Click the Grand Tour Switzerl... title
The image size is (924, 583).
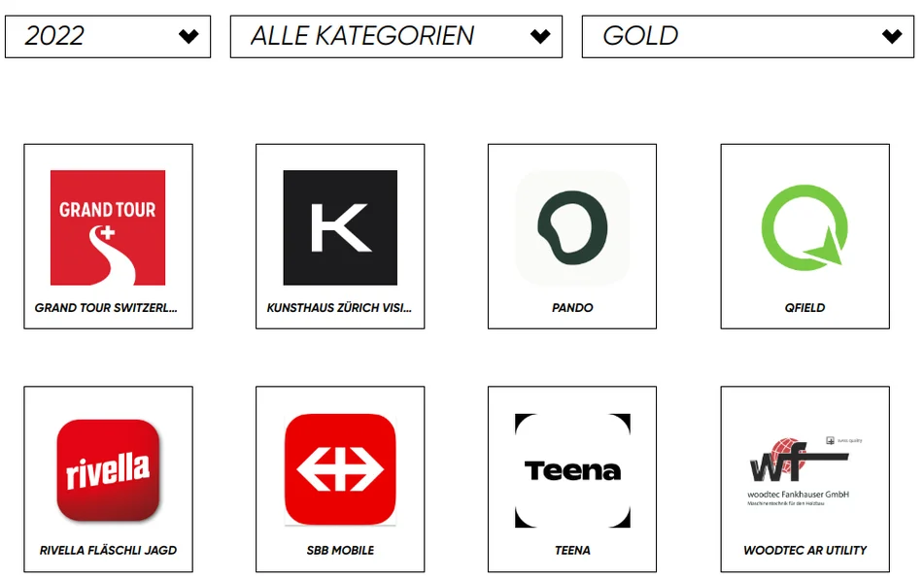107,308
